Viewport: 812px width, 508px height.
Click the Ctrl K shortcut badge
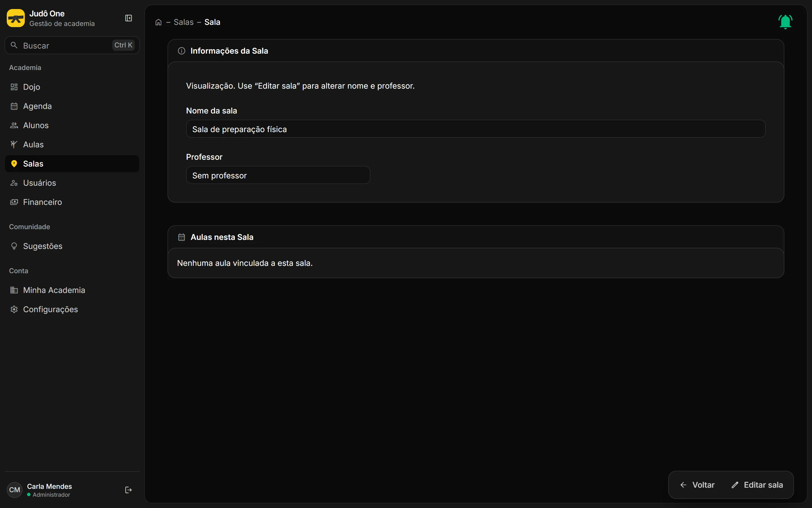[x=123, y=45]
